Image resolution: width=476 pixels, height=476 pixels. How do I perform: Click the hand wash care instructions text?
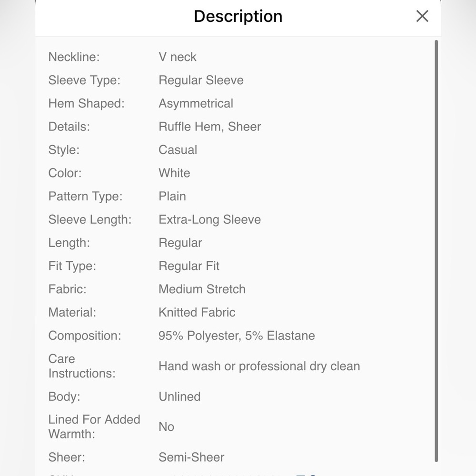tap(259, 366)
